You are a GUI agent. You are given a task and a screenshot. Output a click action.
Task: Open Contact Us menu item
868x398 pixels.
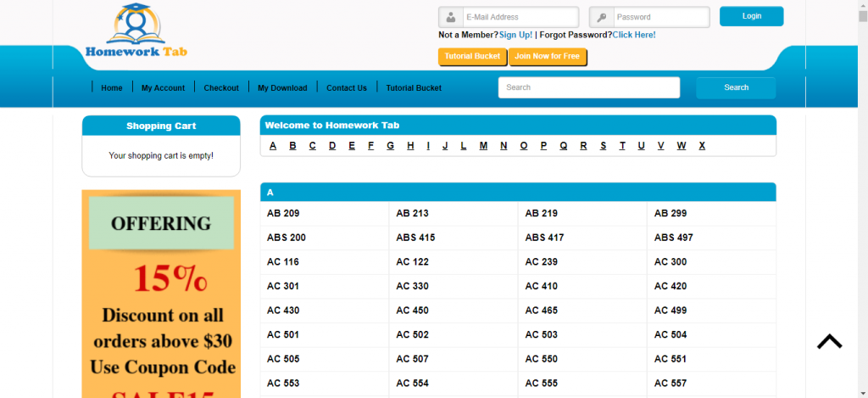coord(347,87)
